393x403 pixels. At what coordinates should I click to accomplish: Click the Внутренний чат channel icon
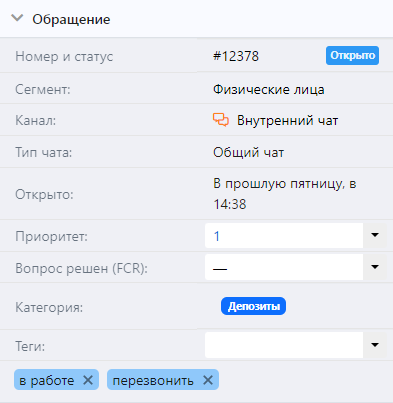tap(221, 120)
